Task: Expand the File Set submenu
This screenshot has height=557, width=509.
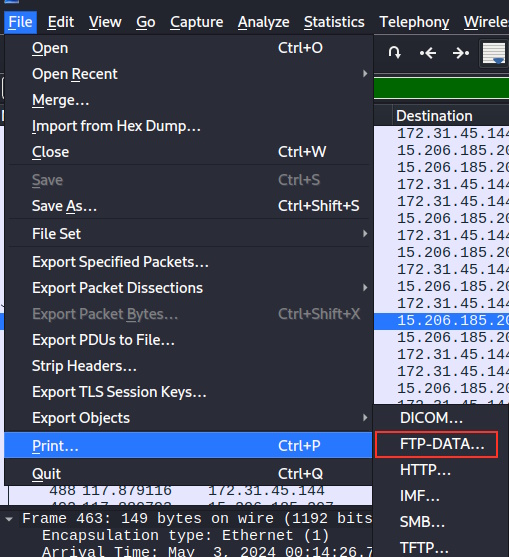Action: 188,234
